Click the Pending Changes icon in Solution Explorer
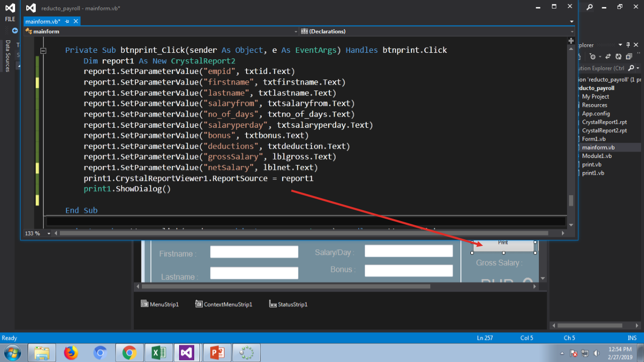This screenshot has width=644, height=362. [593, 56]
